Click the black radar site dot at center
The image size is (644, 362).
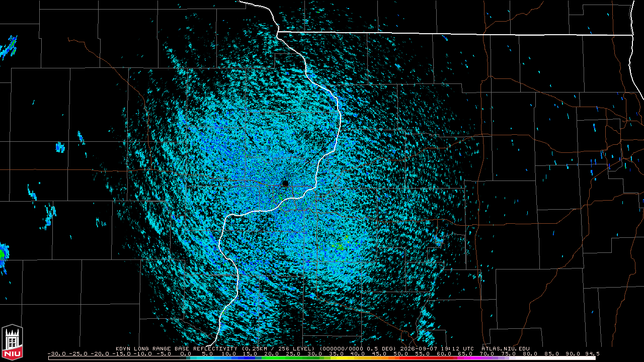285,184
